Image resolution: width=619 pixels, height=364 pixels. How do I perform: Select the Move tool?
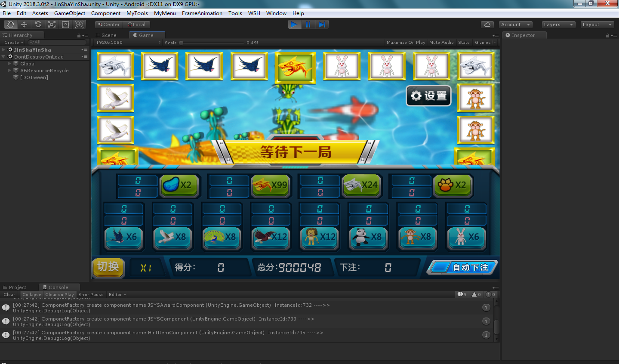pyautogui.click(x=24, y=24)
